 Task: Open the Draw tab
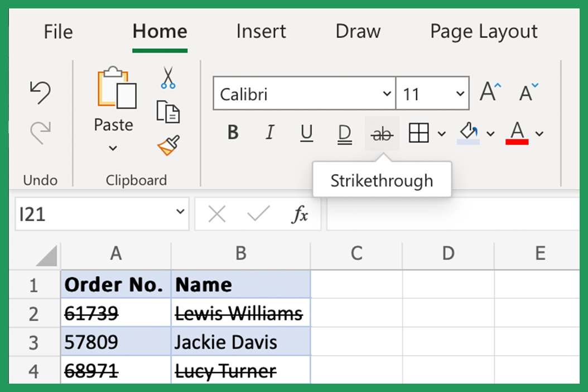358,32
